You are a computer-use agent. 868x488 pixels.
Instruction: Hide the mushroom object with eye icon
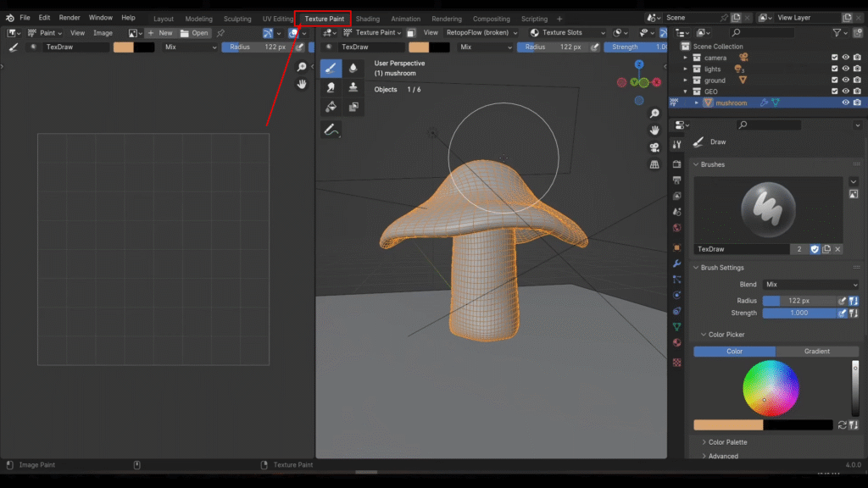(845, 103)
